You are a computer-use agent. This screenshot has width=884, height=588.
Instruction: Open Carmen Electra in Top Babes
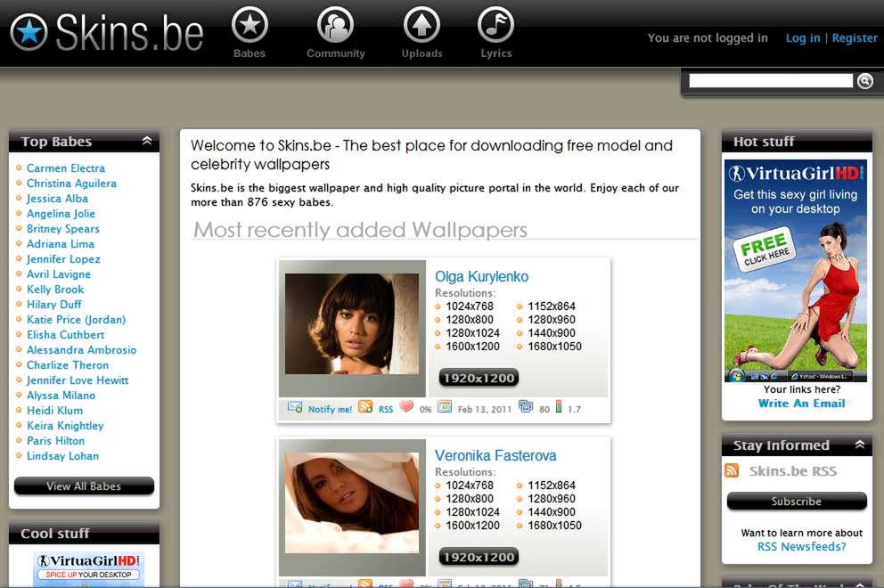tap(66, 168)
